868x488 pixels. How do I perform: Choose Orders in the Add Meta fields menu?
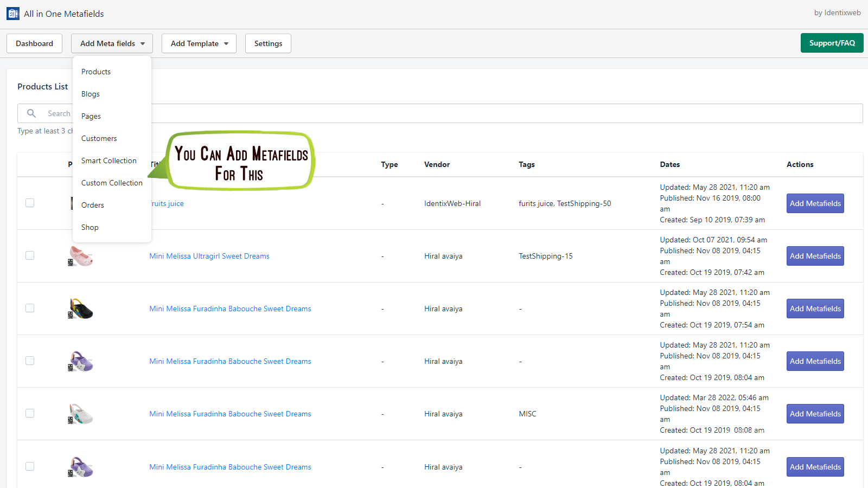click(x=93, y=205)
